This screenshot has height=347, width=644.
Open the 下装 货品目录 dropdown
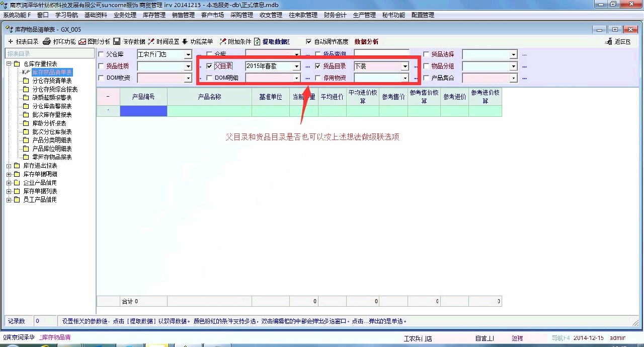[405, 66]
